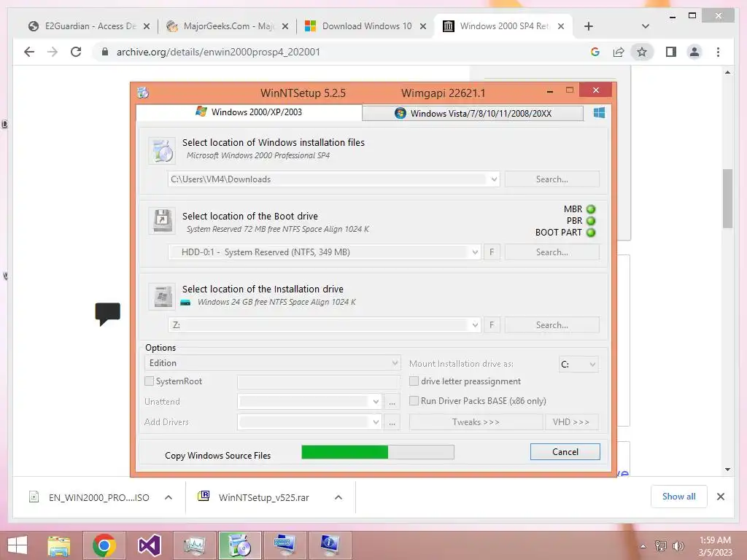747x560 pixels.
Task: Click the Installation drive icon
Action: [x=162, y=296]
